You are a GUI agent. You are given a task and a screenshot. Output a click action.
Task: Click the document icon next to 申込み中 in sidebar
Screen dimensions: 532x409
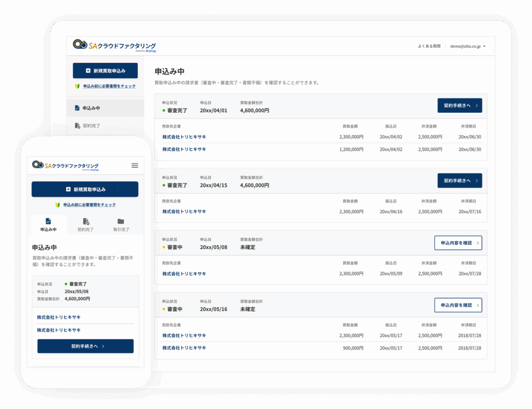click(x=77, y=108)
